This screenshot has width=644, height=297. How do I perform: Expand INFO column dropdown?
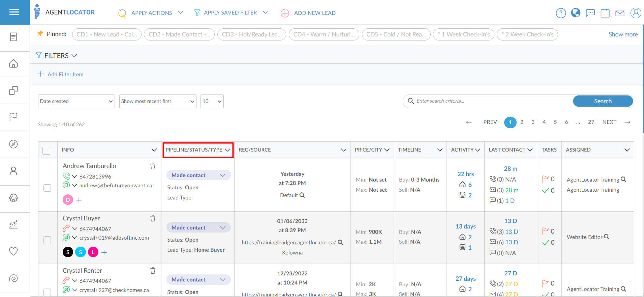tap(154, 150)
